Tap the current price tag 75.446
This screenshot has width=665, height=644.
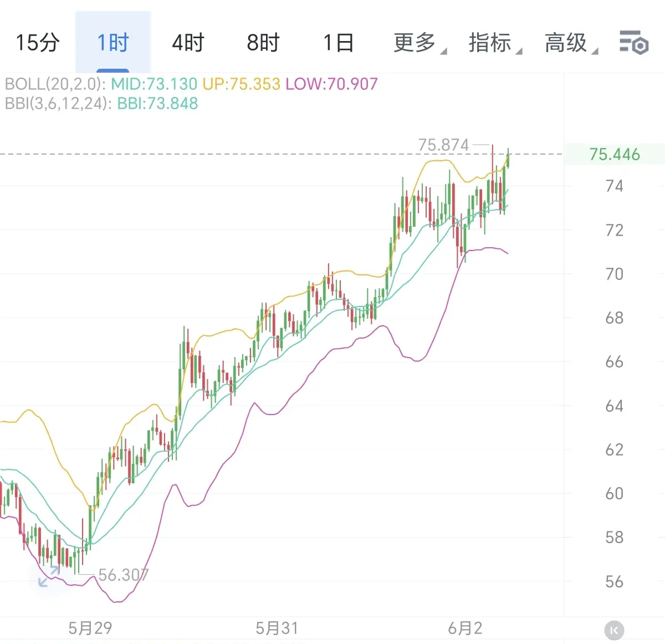tap(615, 154)
